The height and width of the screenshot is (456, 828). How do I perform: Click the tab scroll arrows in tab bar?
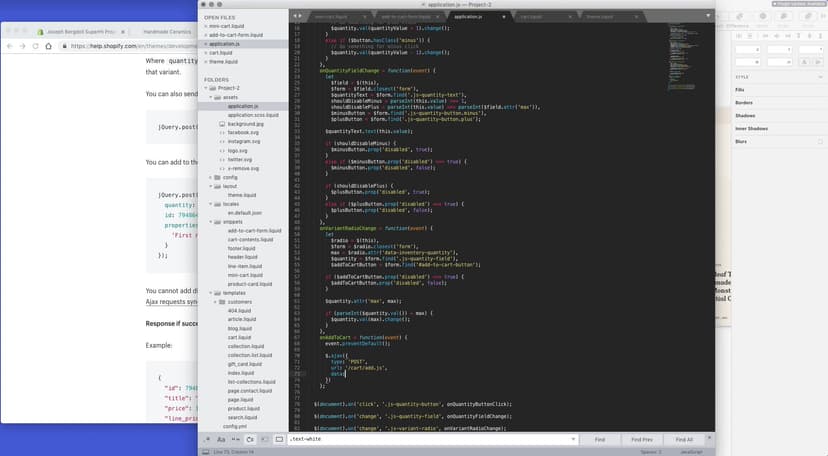[x=298, y=17]
